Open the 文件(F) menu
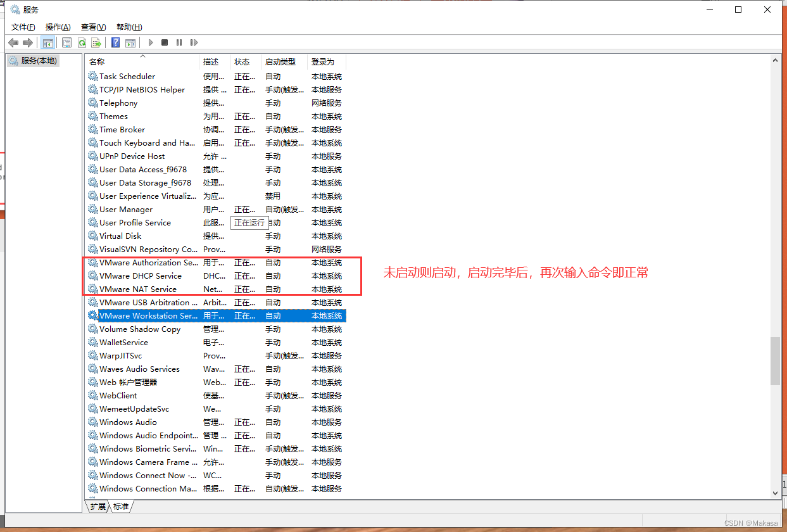Image resolution: width=787 pixels, height=532 pixels. (23, 27)
